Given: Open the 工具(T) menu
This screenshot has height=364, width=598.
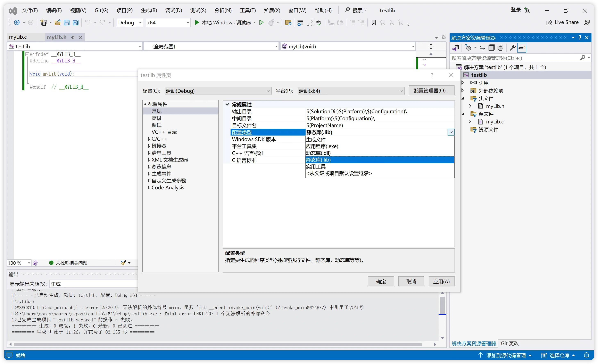Looking at the screenshot, I should (248, 10).
